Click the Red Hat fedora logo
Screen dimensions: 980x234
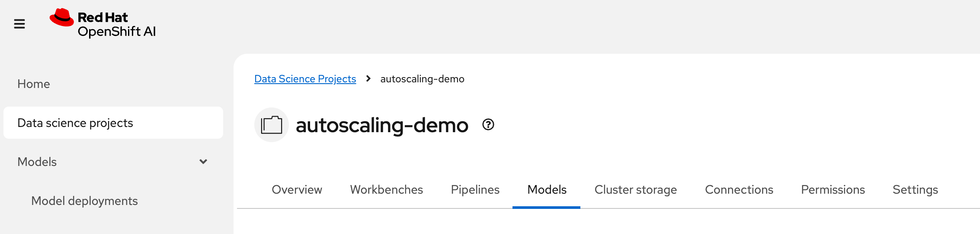click(62, 18)
